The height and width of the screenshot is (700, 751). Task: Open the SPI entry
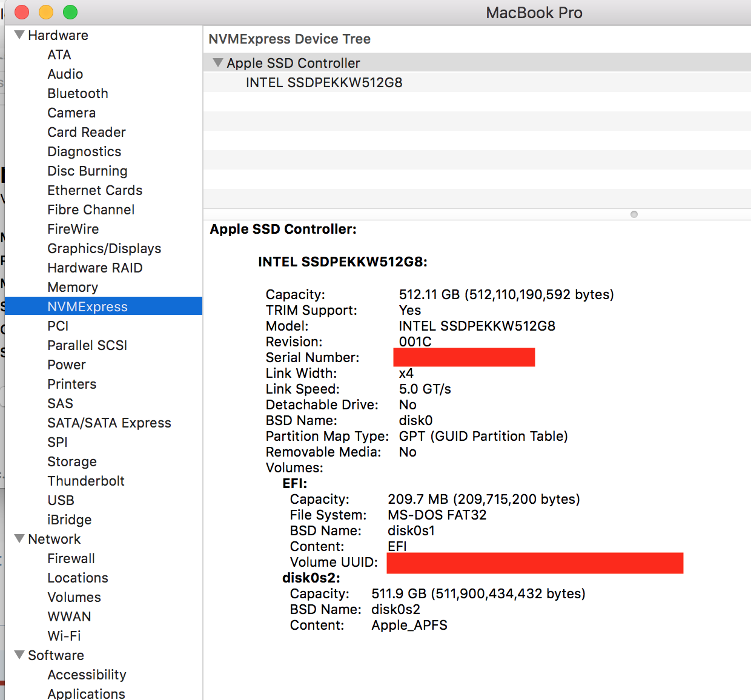[58, 442]
